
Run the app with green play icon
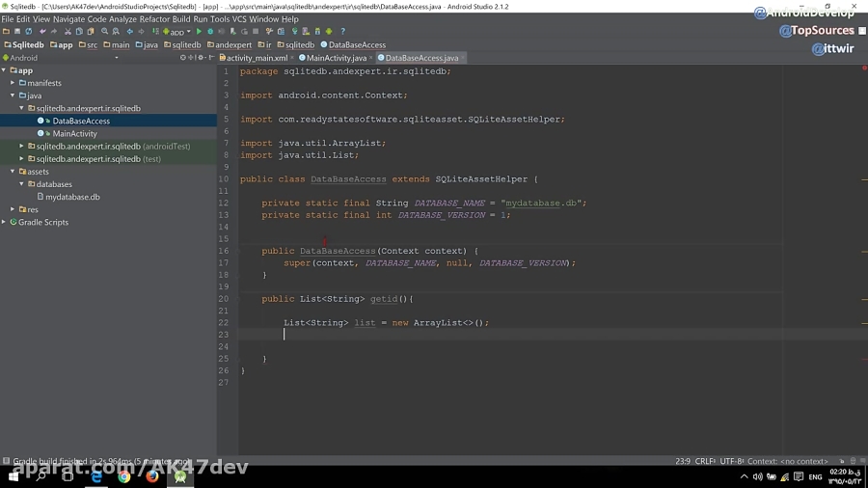coord(199,32)
